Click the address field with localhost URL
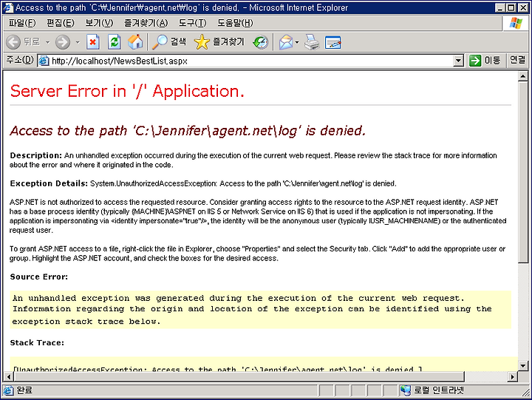 click(x=251, y=61)
